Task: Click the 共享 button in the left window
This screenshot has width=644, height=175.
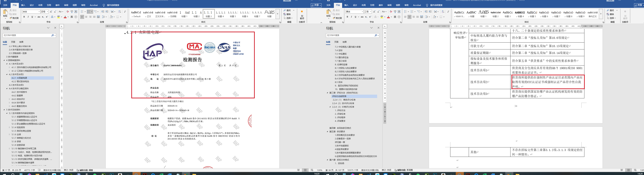Action: pos(316,5)
